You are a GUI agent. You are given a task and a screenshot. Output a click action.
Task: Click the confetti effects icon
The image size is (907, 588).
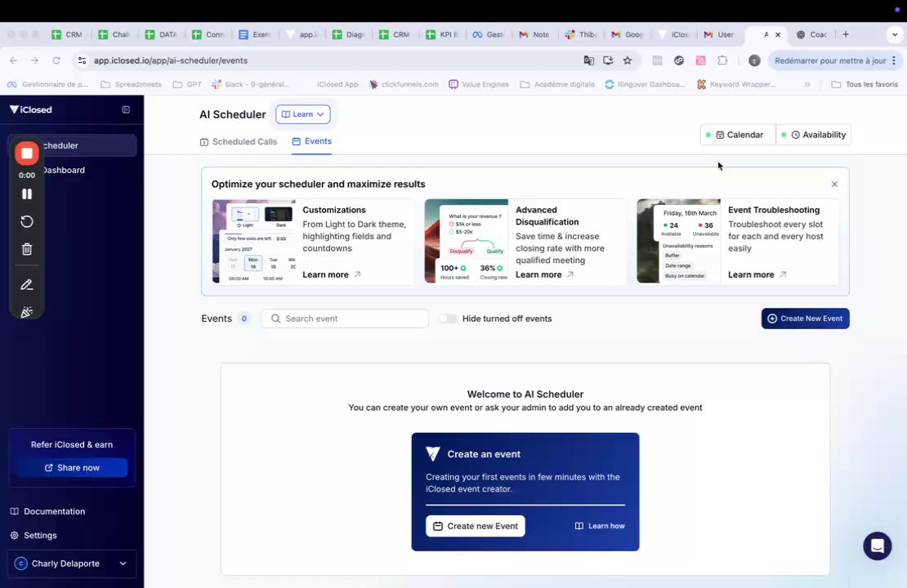(27, 312)
